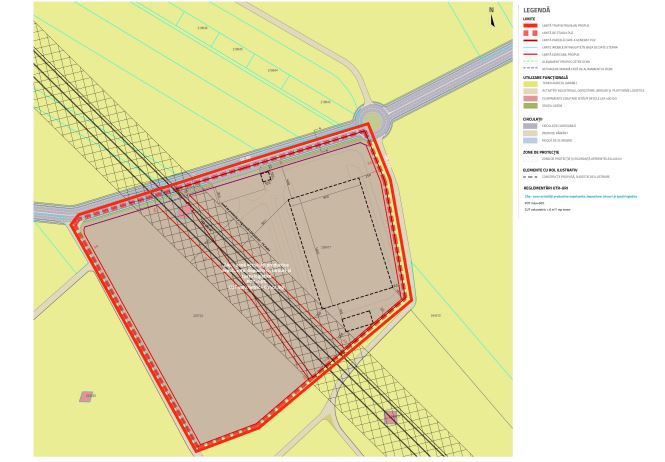The height and width of the screenshot is (462, 665).
Task: Click the north arrow compass symbol
Action: click(491, 12)
